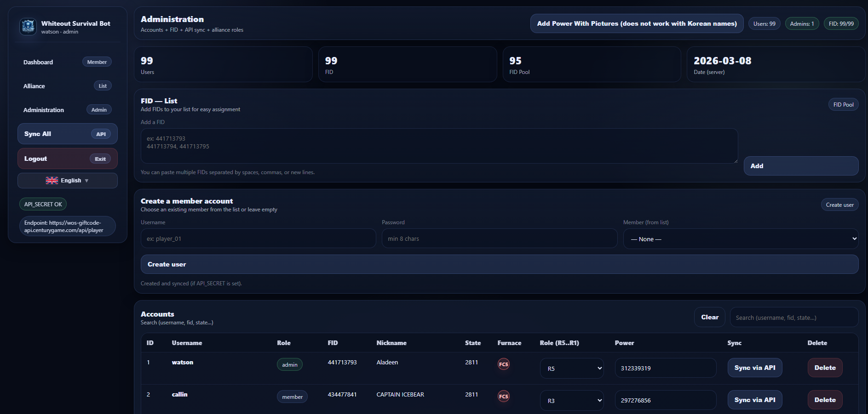Expand the English language selector

[67, 180]
